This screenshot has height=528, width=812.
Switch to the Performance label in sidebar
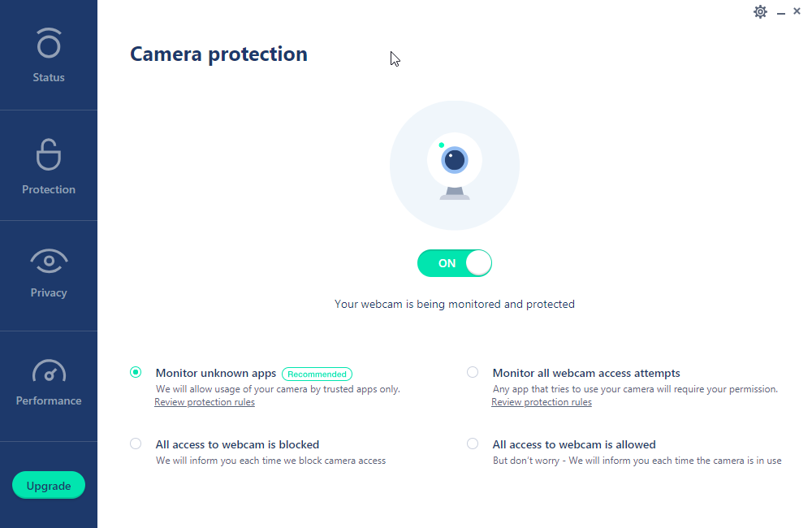(x=49, y=400)
